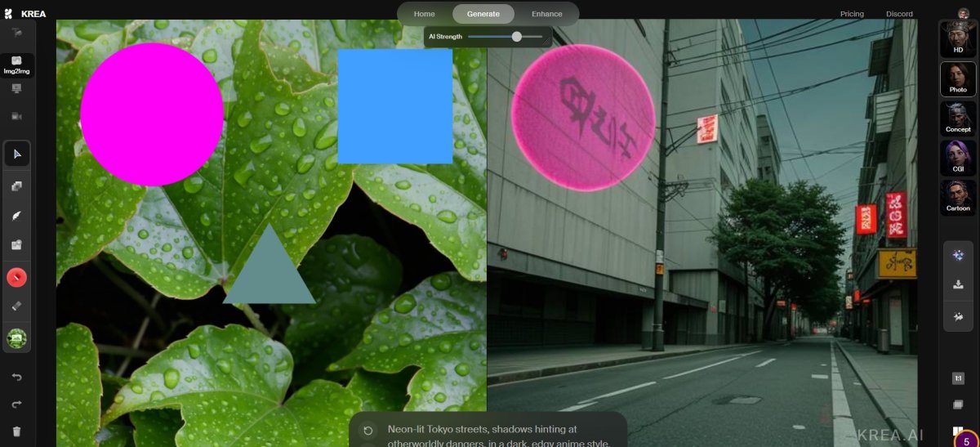The width and height of the screenshot is (980, 447).
Task: Toggle the 1:1 aspect ratio button
Action: pyautogui.click(x=958, y=378)
